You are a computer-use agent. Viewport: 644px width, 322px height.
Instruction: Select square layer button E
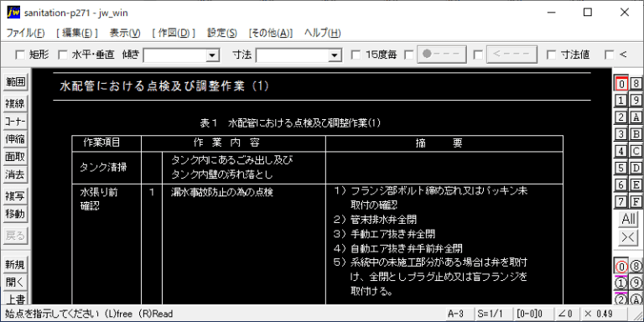[x=636, y=184]
